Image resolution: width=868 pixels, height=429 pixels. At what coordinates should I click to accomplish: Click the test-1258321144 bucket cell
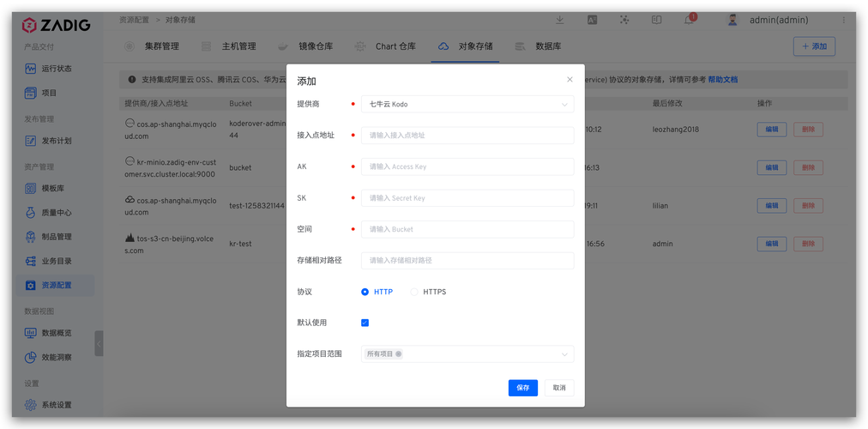click(256, 206)
